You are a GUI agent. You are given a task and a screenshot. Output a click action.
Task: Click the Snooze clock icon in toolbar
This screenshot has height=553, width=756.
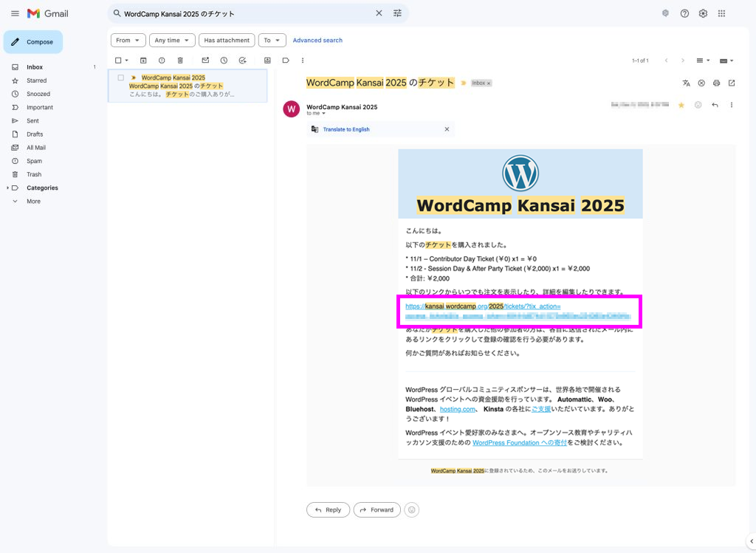(224, 61)
